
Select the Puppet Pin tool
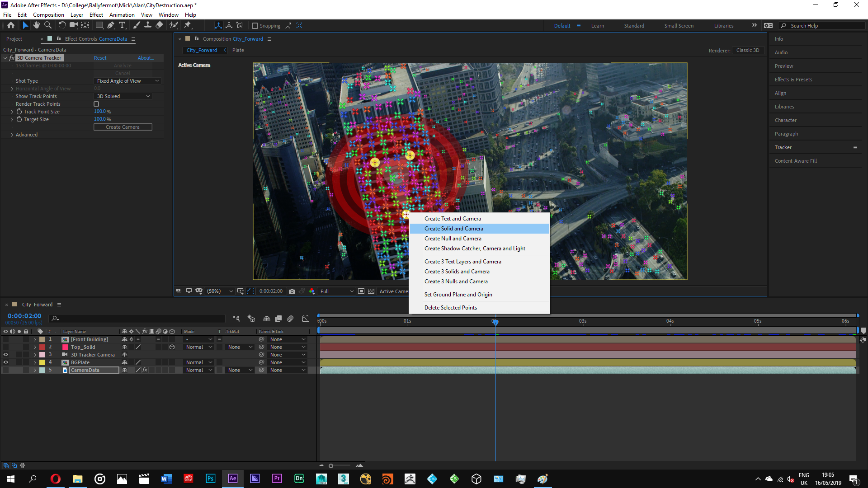tap(188, 25)
